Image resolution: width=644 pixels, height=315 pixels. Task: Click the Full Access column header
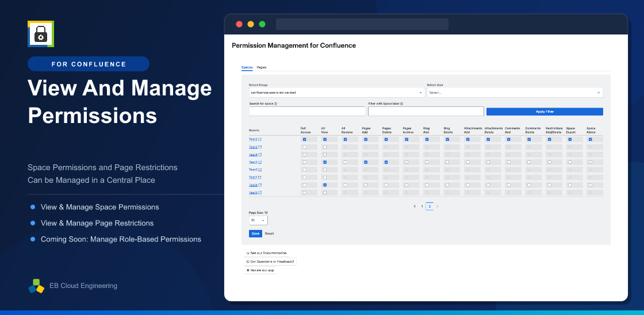click(305, 130)
